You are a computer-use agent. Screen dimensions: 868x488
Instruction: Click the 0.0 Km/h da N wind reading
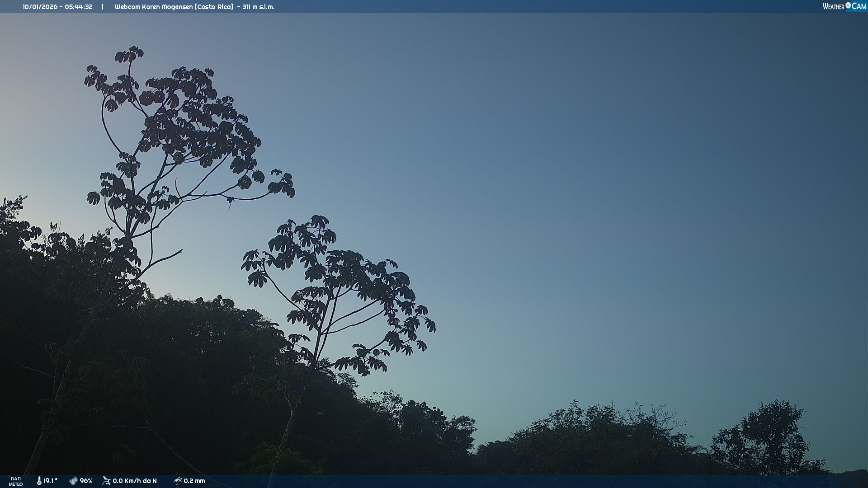(135, 481)
